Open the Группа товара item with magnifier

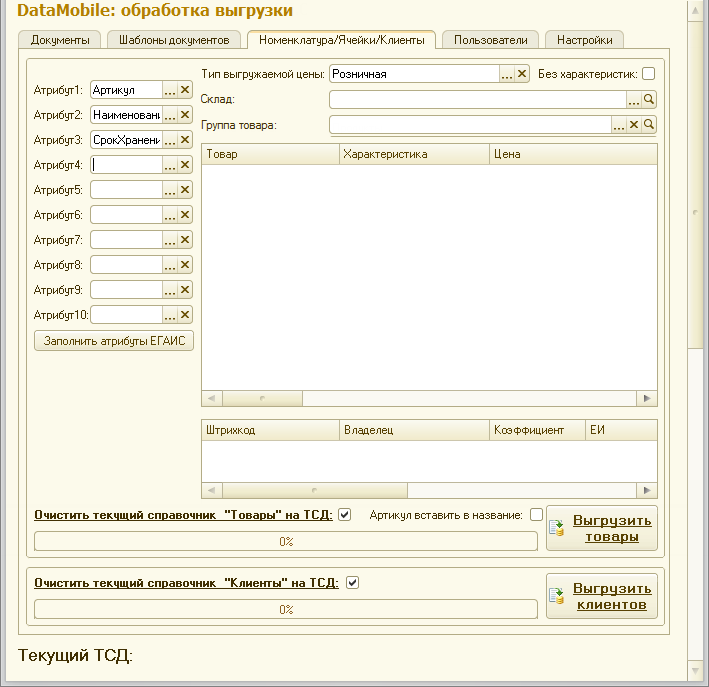click(x=649, y=124)
